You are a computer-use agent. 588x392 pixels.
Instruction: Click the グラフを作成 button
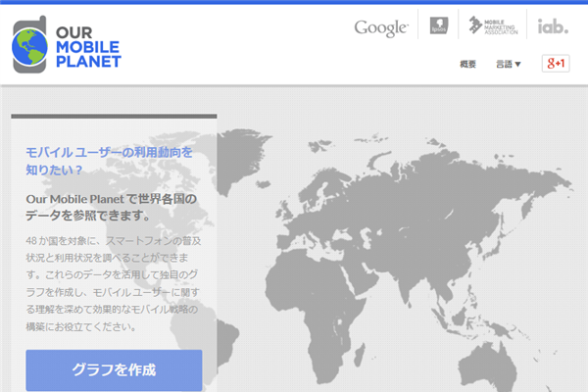tap(114, 370)
